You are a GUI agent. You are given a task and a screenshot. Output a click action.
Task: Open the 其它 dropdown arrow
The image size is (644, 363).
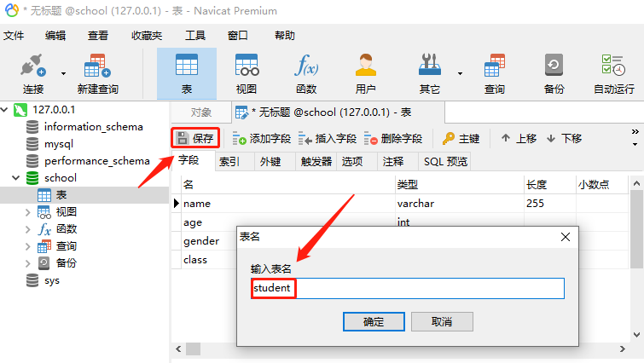(x=460, y=73)
